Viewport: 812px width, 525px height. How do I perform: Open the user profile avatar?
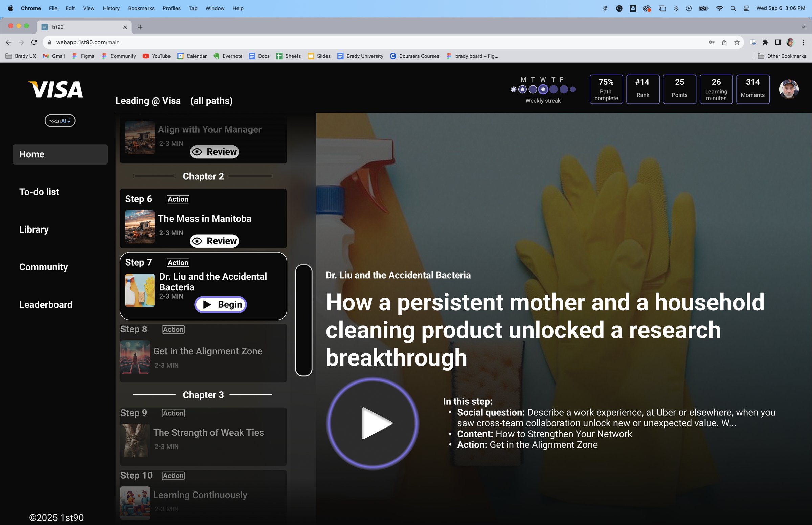[x=789, y=89]
